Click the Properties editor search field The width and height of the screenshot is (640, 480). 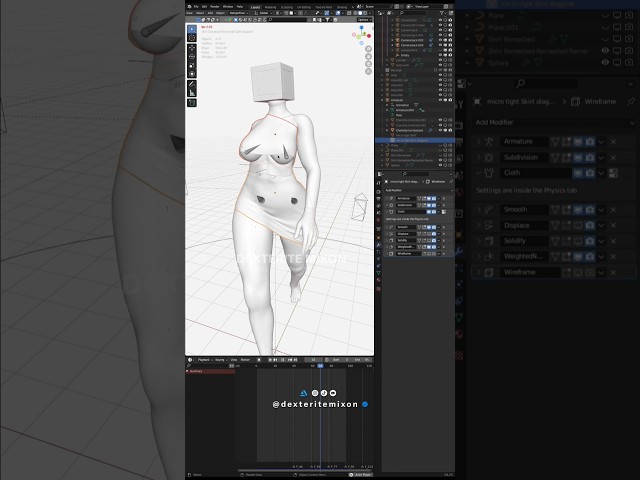[x=416, y=174]
